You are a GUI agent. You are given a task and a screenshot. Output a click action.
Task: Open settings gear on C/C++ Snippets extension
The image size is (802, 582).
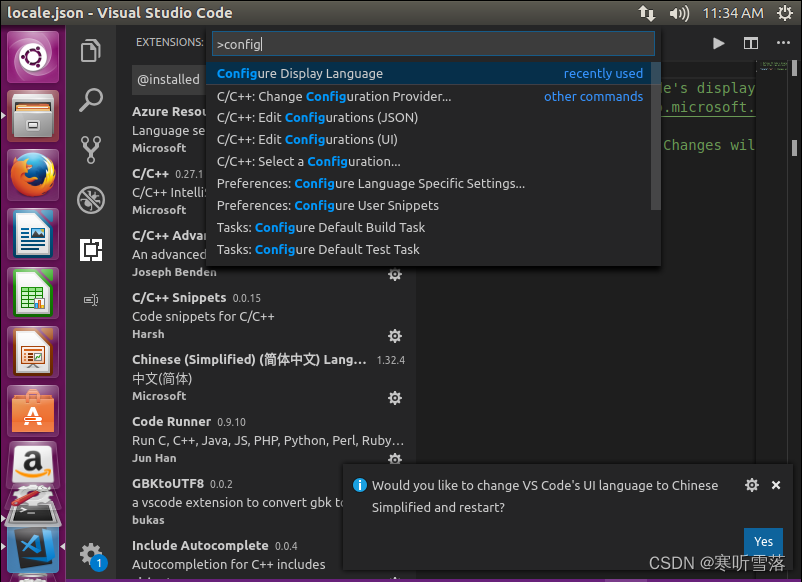tap(395, 336)
